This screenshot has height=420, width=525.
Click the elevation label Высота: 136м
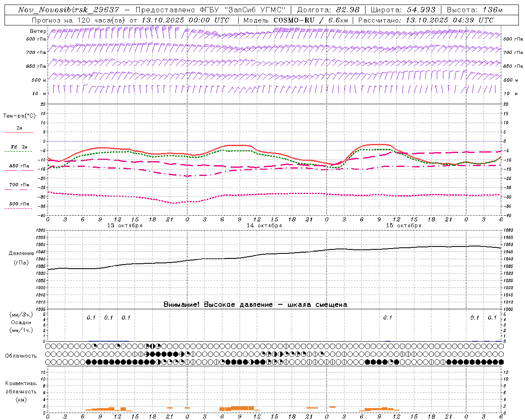475,10
